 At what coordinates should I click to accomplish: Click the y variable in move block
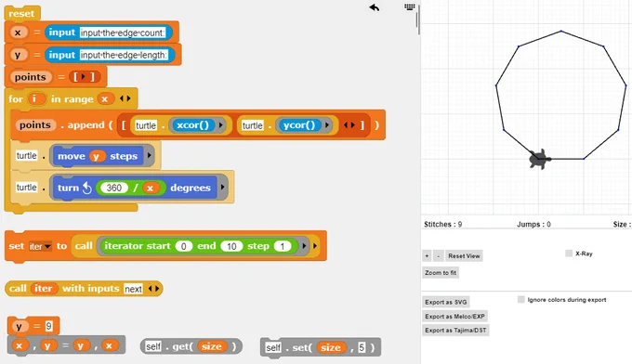tap(97, 156)
